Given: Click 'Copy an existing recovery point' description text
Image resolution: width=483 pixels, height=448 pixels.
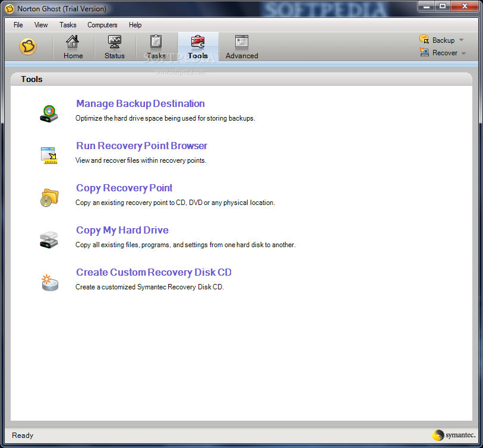Looking at the screenshot, I should (x=175, y=203).
